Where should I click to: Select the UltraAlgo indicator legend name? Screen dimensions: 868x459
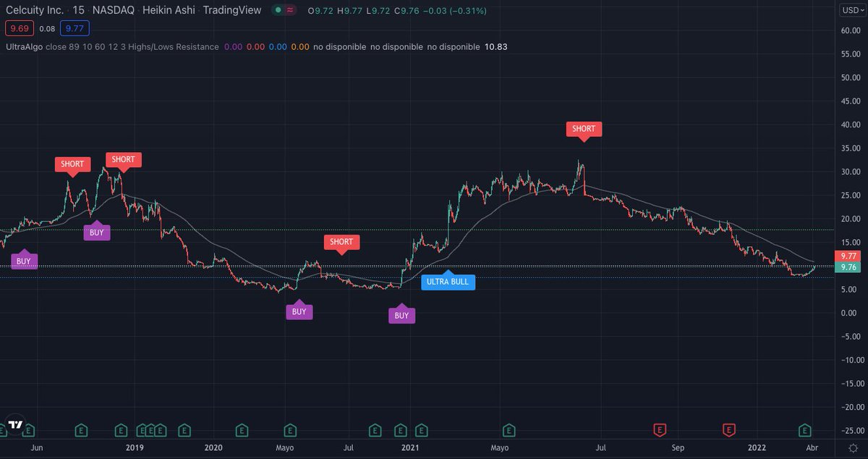(25, 46)
